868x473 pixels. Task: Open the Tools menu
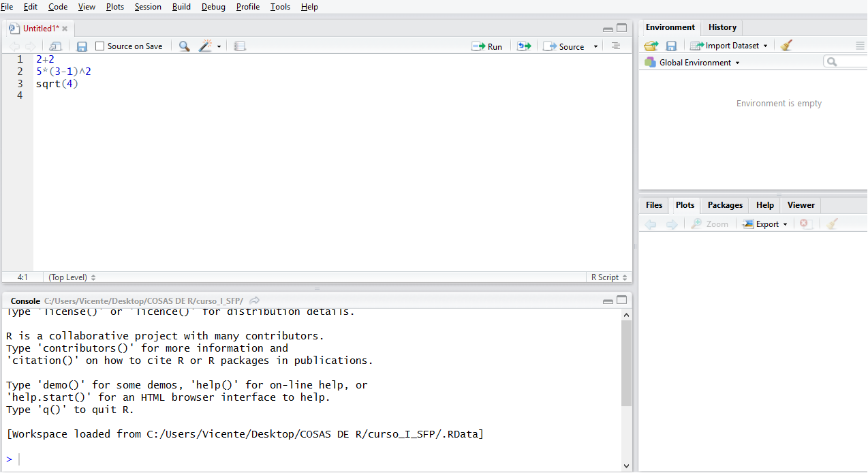280,7
